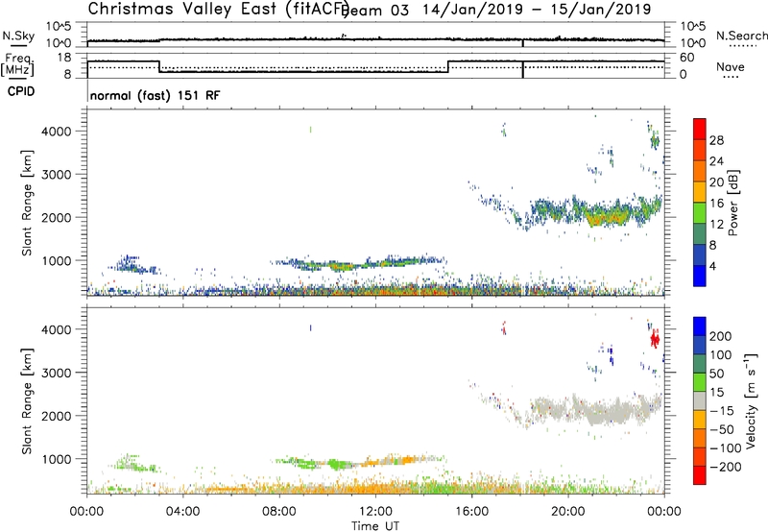Viewport: 768px width, 532px height.
Task: Click the 'Slant Range [km]' label of velocity panel
Action: tap(27, 401)
